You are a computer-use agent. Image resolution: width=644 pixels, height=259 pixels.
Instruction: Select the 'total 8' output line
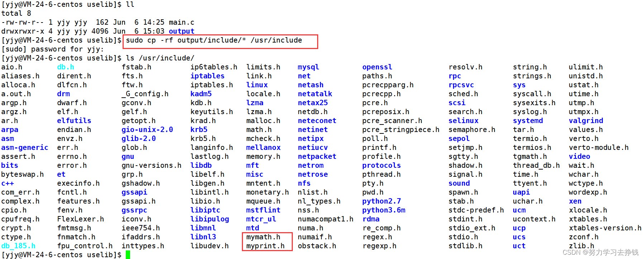point(16,14)
